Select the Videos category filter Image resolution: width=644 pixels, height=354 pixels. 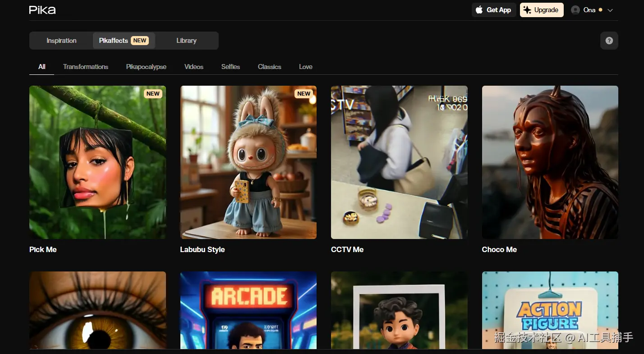coord(194,67)
